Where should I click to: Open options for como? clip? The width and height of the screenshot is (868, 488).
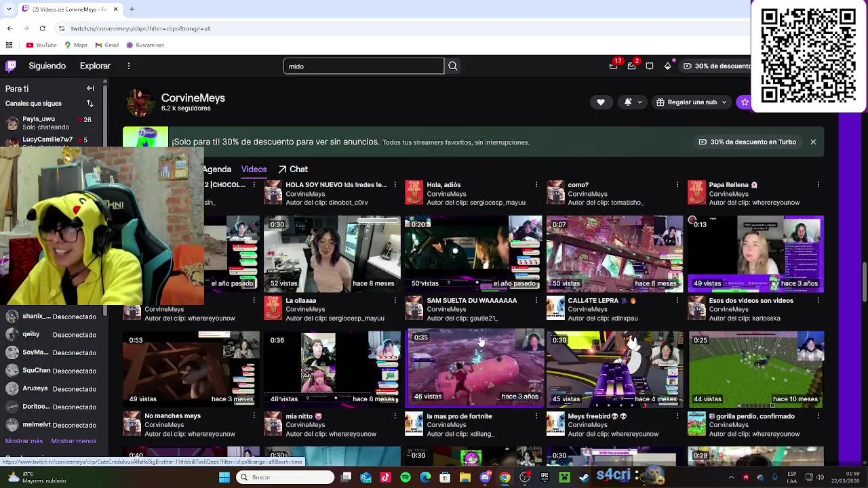[677, 185]
